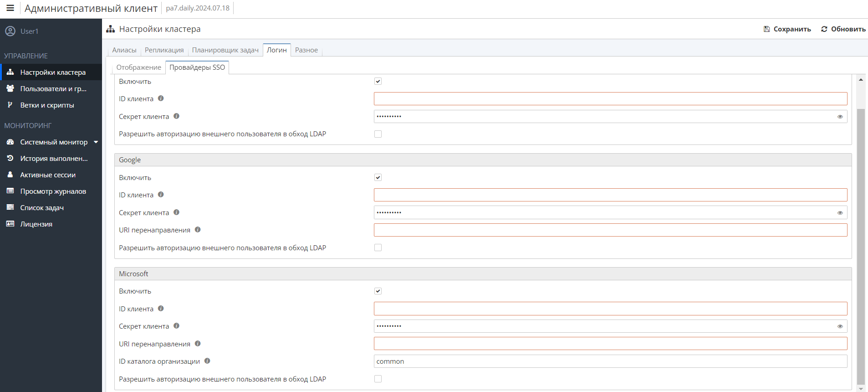The image size is (868, 392).
Task: Click the scrollbar up arrow
Action: click(x=861, y=79)
